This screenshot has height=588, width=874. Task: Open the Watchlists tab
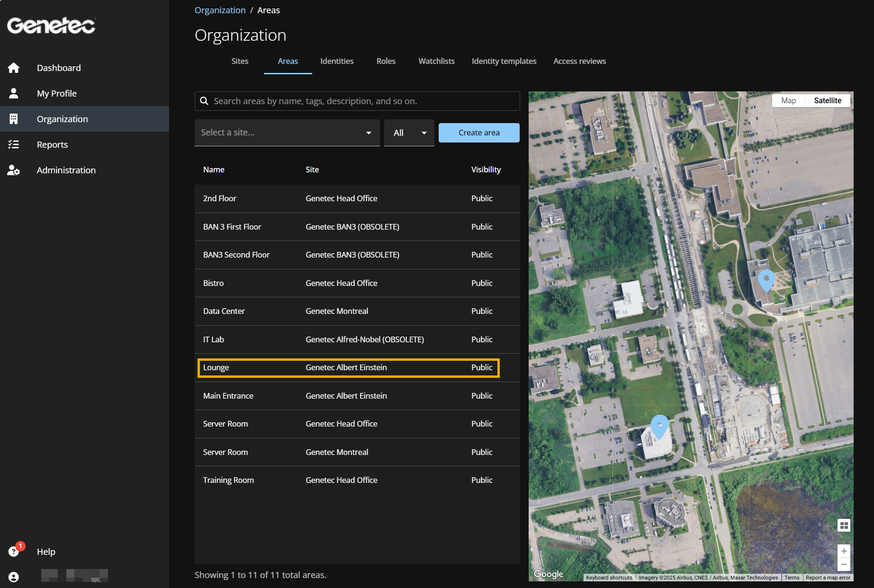coord(436,61)
